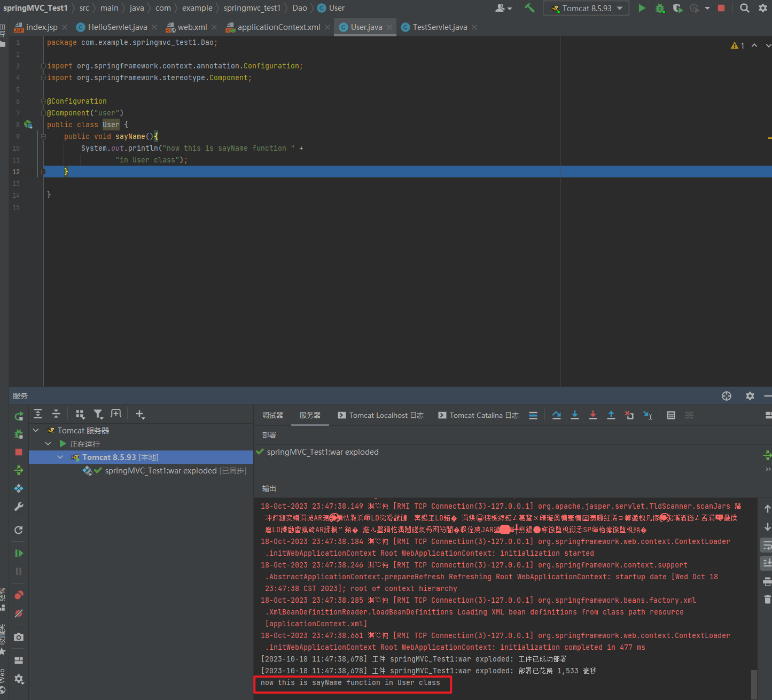Click the wrench edit configuration icon
Viewport: 772px width, 700px height.
(x=19, y=507)
